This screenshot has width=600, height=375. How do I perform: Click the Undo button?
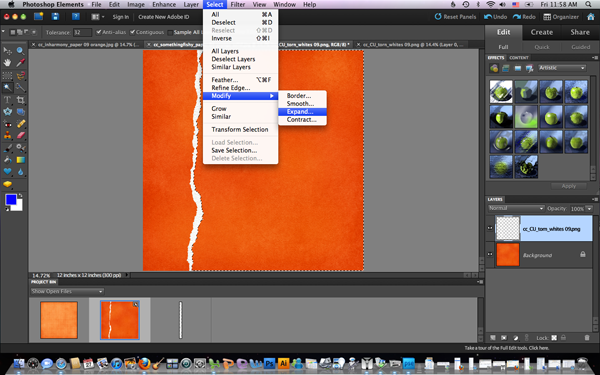(x=495, y=17)
